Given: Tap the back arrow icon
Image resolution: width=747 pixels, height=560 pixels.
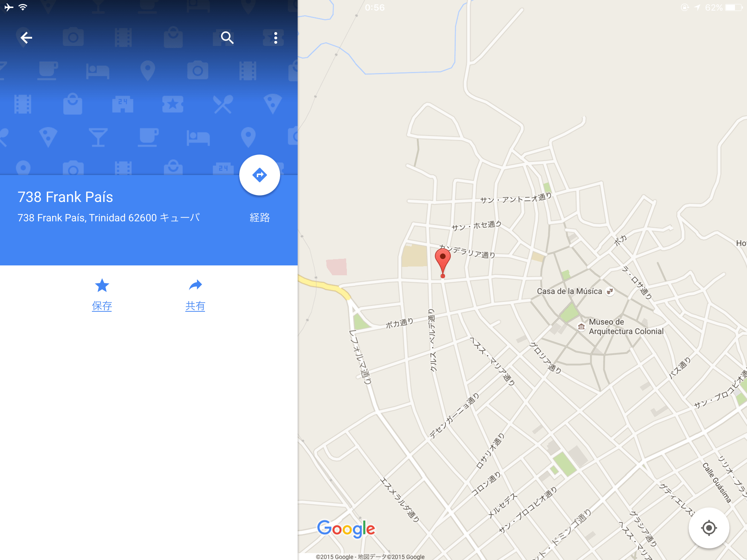Looking at the screenshot, I should coord(26,38).
